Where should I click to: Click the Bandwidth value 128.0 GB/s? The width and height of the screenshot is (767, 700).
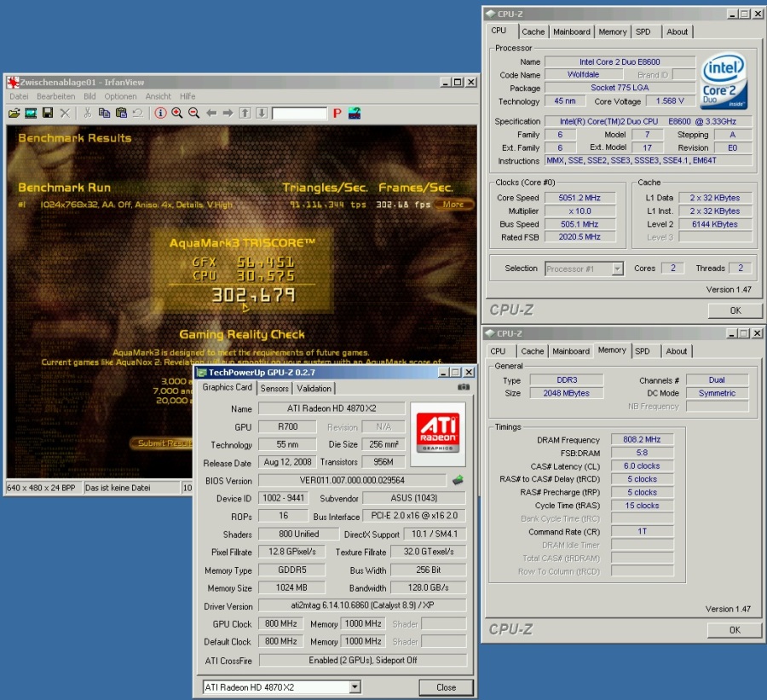[x=429, y=587]
